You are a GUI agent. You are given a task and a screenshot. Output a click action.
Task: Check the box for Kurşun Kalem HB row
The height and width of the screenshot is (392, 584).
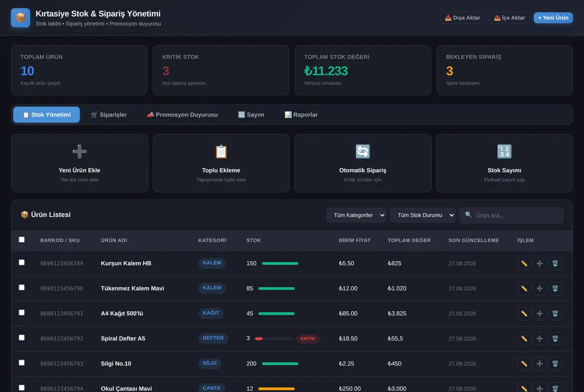click(21, 262)
